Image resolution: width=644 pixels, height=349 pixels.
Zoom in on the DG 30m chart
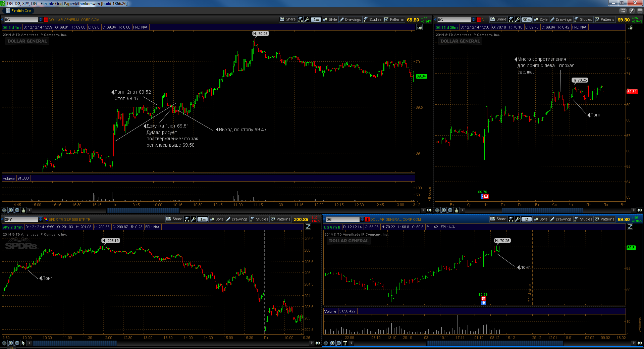point(443,210)
